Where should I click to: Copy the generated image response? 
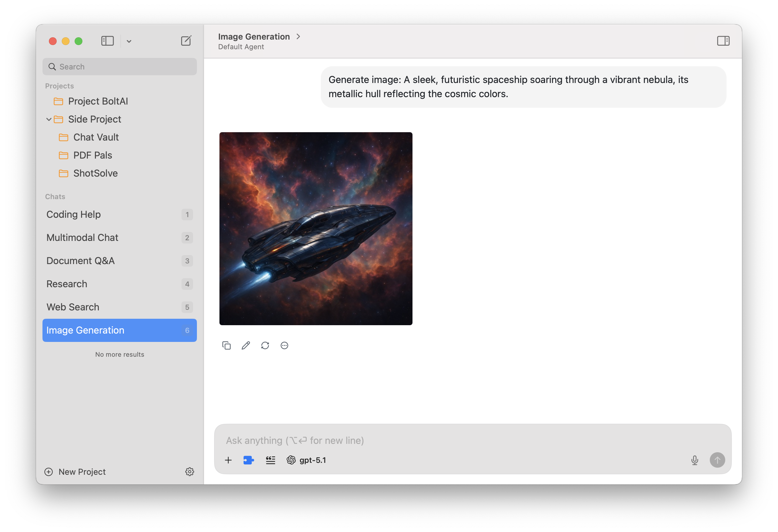(227, 345)
